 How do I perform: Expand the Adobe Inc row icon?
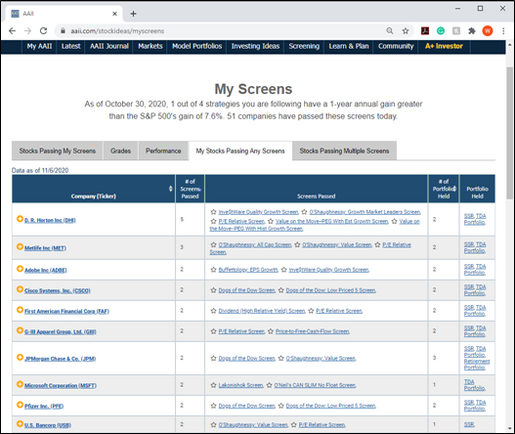point(20,269)
